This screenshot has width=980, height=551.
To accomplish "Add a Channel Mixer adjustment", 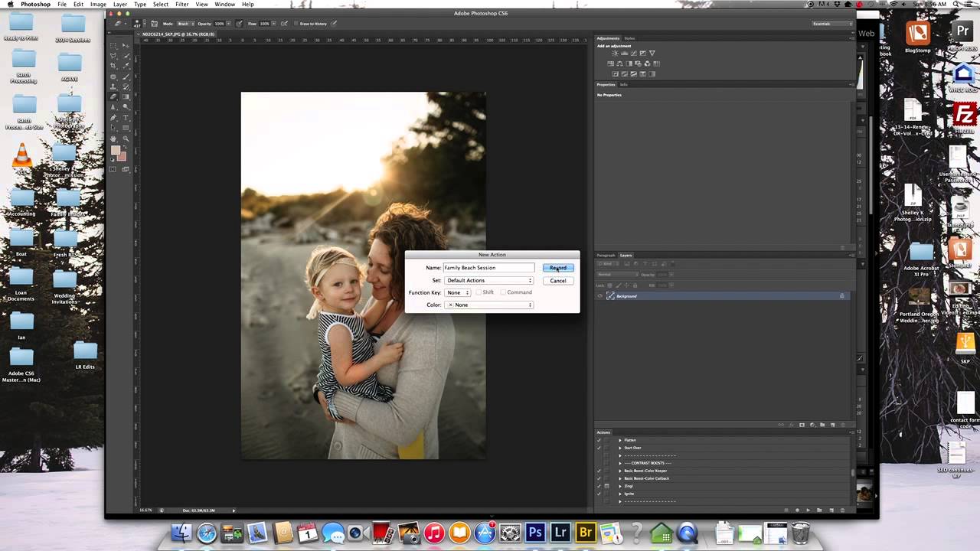I will [647, 64].
